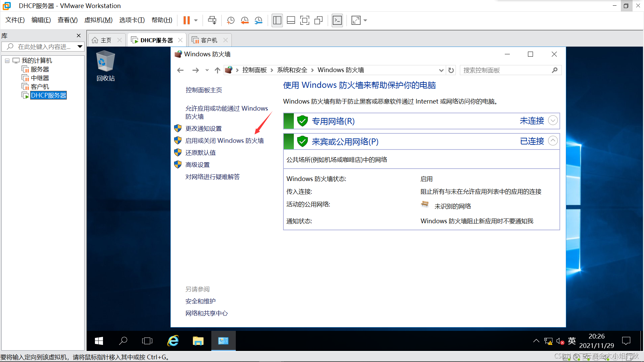Open address bar history dropdown
644x362 pixels.
[441, 70]
